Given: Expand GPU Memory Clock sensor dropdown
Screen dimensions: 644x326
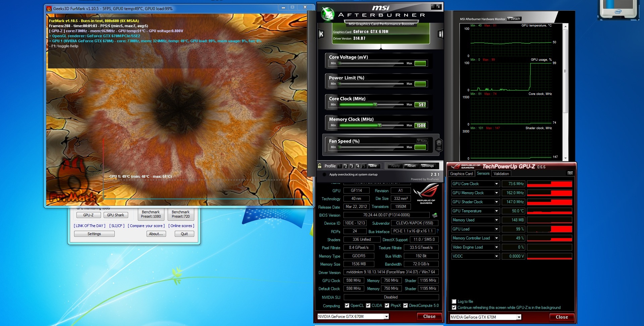Looking at the screenshot, I should tap(497, 193).
